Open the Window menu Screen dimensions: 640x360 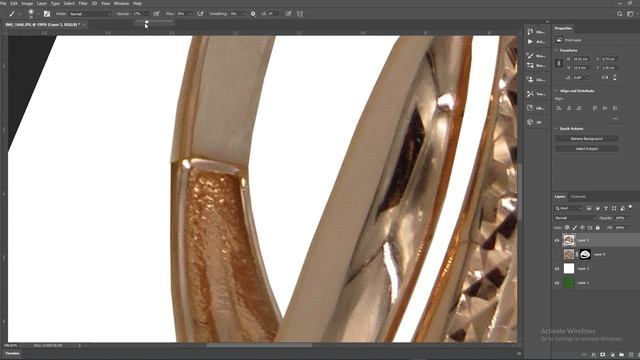click(121, 3)
